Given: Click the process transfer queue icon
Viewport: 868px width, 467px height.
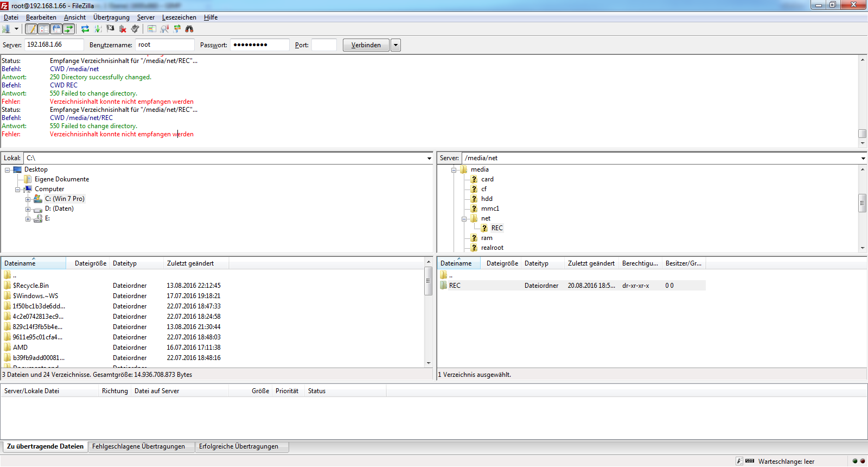Looking at the screenshot, I should [98, 29].
